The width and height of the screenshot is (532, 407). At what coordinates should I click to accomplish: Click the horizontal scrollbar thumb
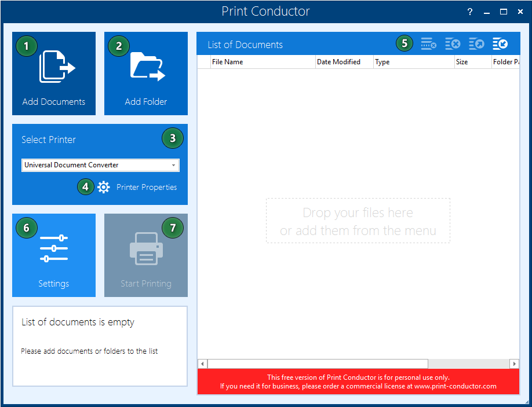318,364
